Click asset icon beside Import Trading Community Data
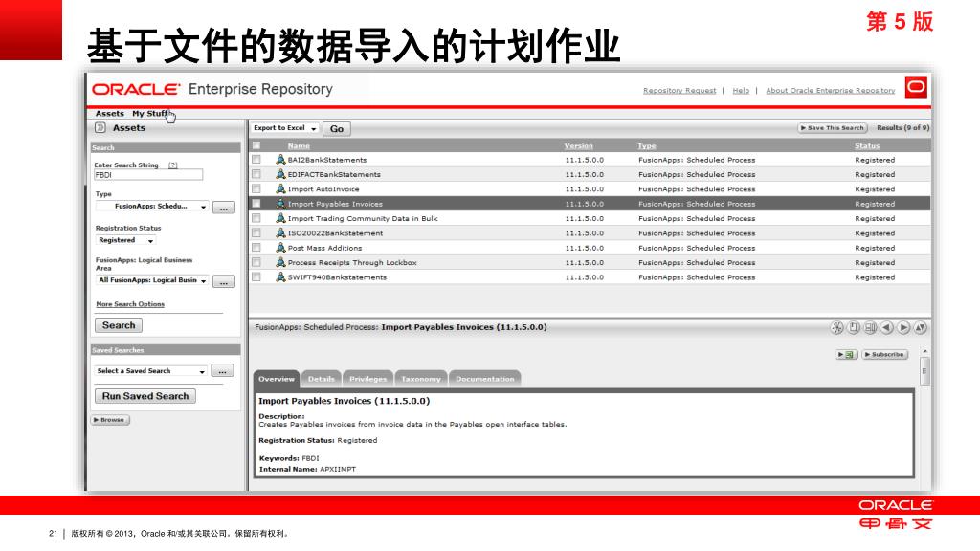The width and height of the screenshot is (980, 551). (x=280, y=218)
